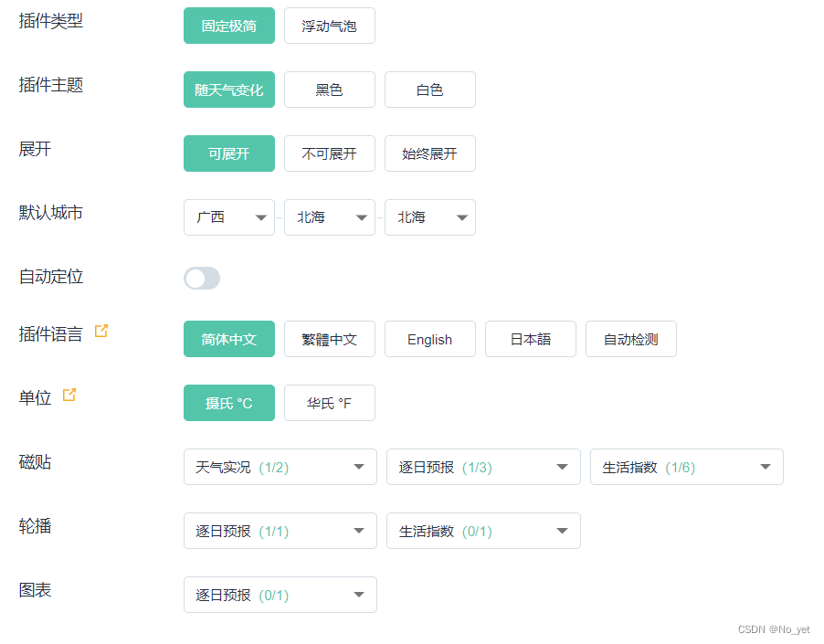824x644 pixels.
Task: Open the third 北海 district dropdown
Action: click(429, 217)
